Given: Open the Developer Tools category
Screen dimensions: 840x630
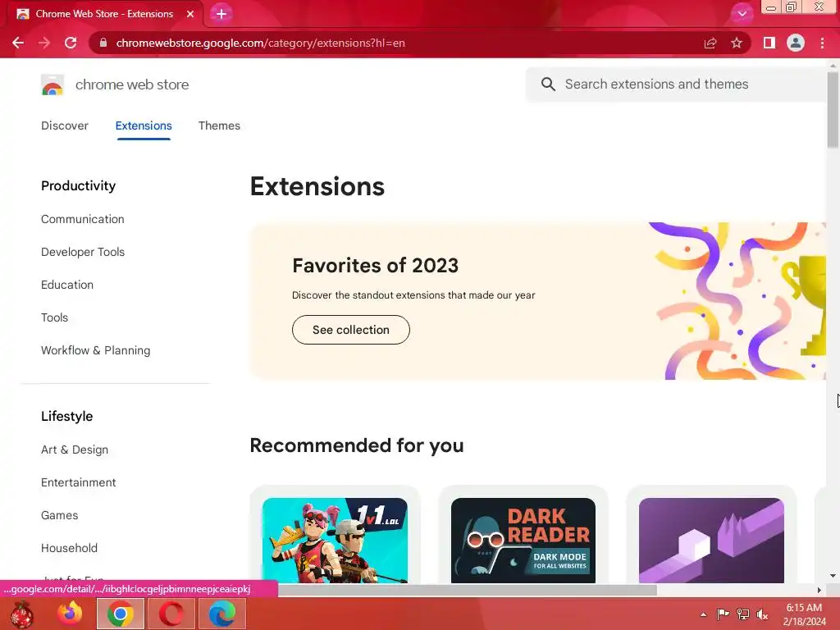Looking at the screenshot, I should point(83,252).
